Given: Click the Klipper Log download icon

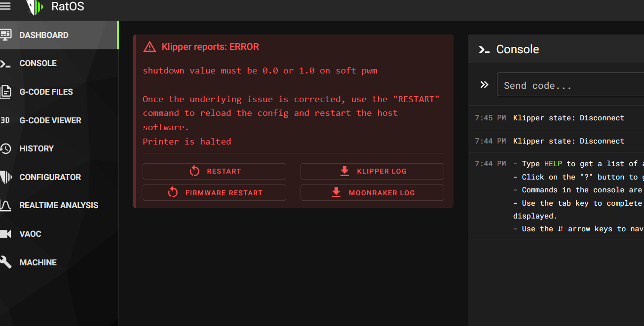Looking at the screenshot, I should [344, 171].
